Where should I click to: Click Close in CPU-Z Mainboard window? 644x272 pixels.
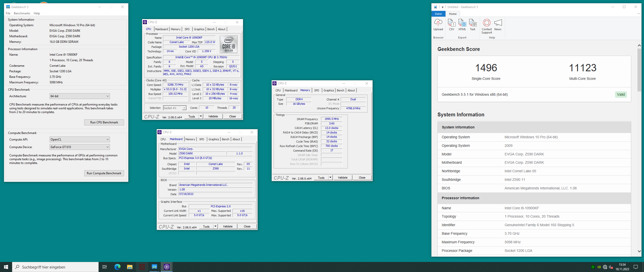[247, 226]
